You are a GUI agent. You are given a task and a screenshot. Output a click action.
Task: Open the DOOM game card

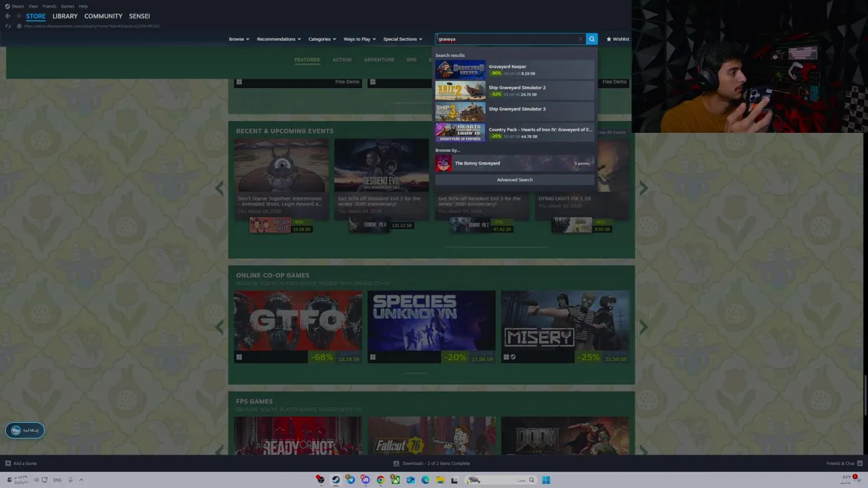coord(565,436)
